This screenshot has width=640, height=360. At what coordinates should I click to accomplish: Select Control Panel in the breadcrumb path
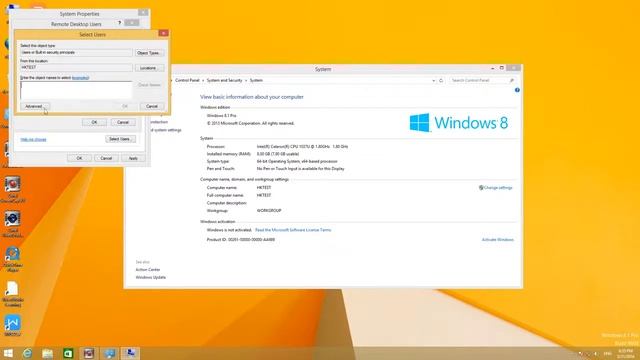pos(187,80)
